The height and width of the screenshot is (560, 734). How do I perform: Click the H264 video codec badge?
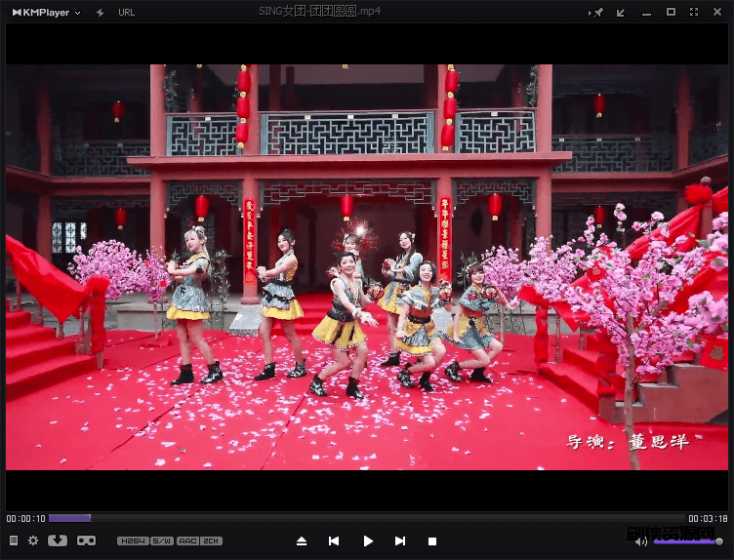(132, 540)
